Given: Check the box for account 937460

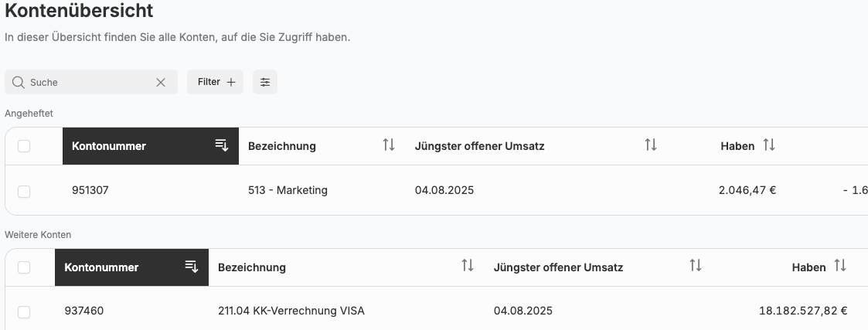Looking at the screenshot, I should (24, 311).
